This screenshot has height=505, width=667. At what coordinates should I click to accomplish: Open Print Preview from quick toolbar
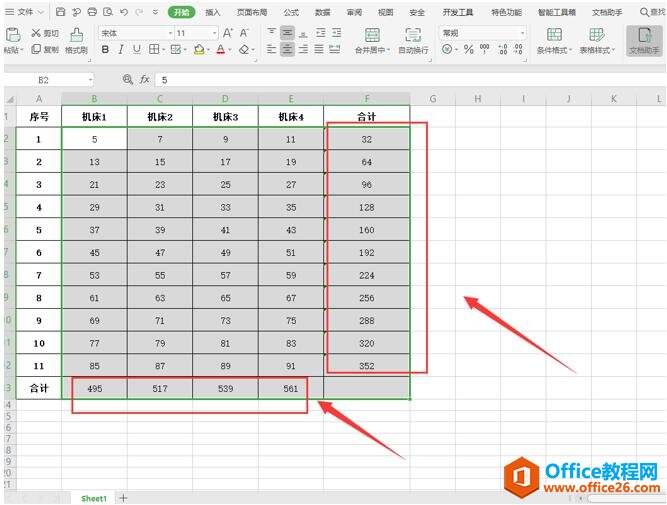pos(108,12)
